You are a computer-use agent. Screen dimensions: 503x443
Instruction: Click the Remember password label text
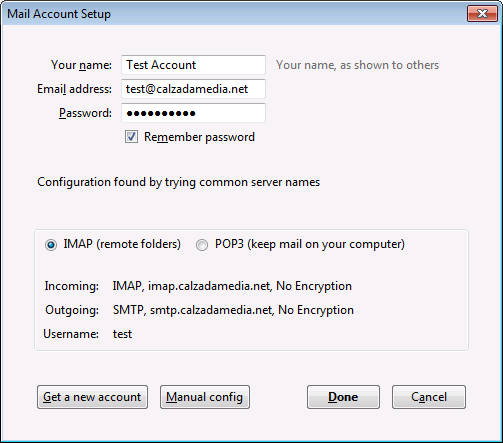[x=199, y=137]
